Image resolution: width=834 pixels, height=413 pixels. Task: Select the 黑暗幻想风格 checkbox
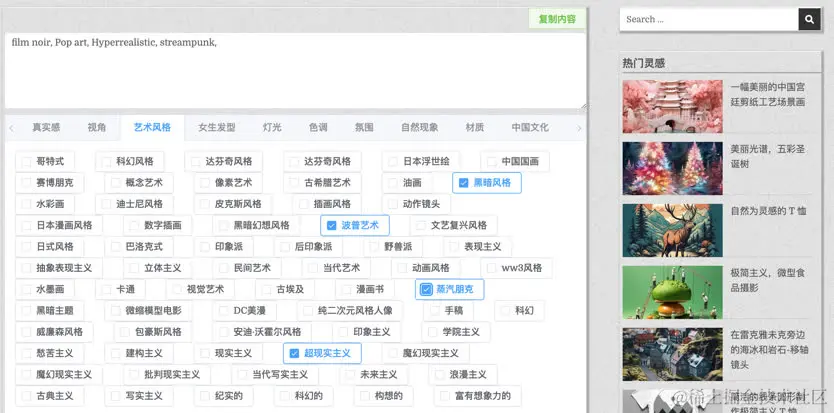(223, 225)
